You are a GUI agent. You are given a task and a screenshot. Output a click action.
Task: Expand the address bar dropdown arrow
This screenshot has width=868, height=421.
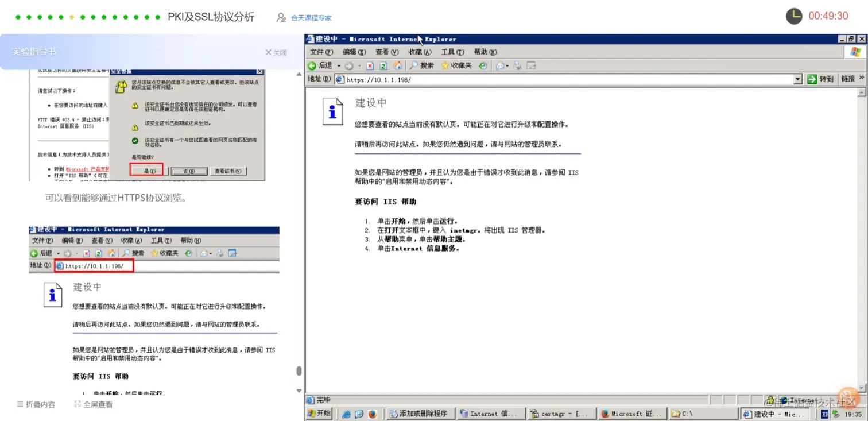pyautogui.click(x=797, y=79)
